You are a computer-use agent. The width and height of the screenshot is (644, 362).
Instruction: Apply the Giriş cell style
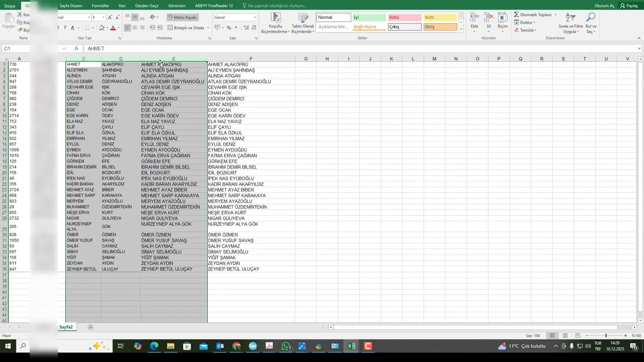pyautogui.click(x=440, y=27)
